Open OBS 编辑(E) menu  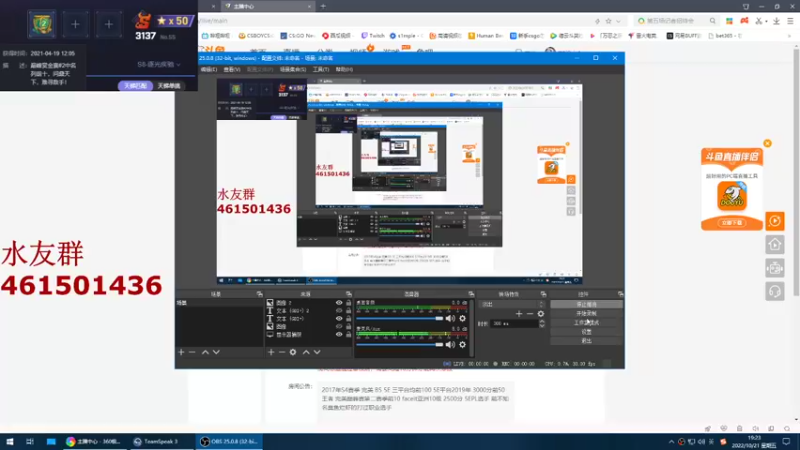208,69
